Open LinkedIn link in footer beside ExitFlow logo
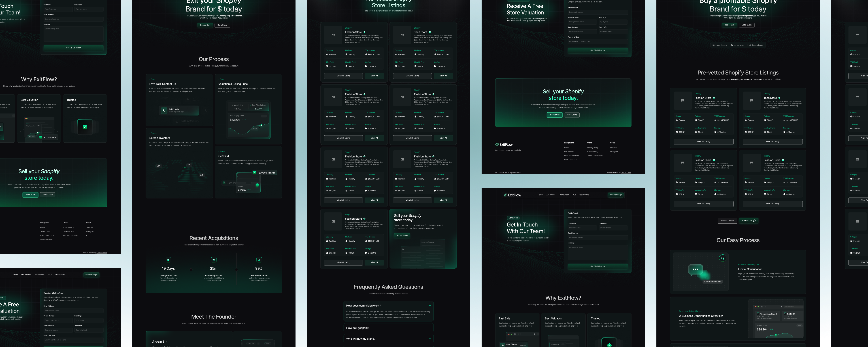The image size is (868, 347). click(x=614, y=147)
